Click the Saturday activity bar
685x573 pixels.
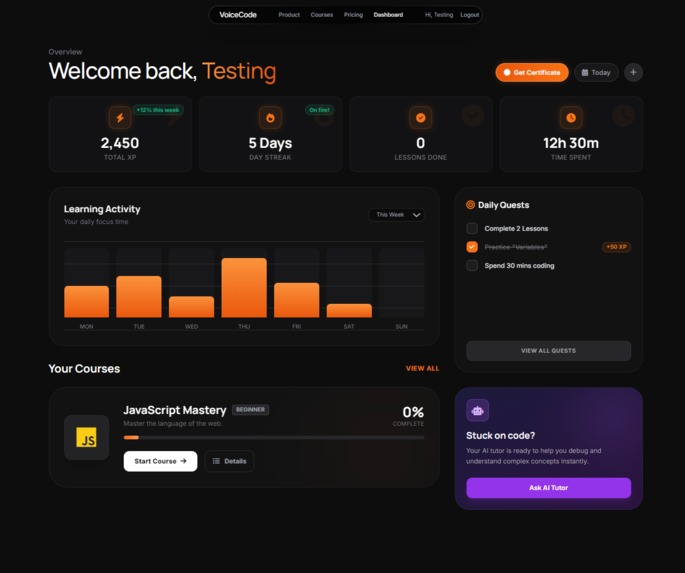[349, 311]
